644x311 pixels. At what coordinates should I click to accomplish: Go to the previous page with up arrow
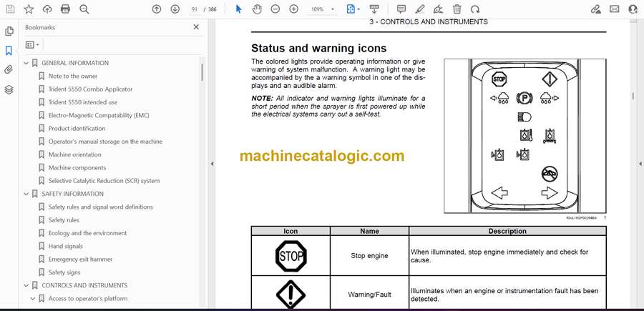coord(157,9)
